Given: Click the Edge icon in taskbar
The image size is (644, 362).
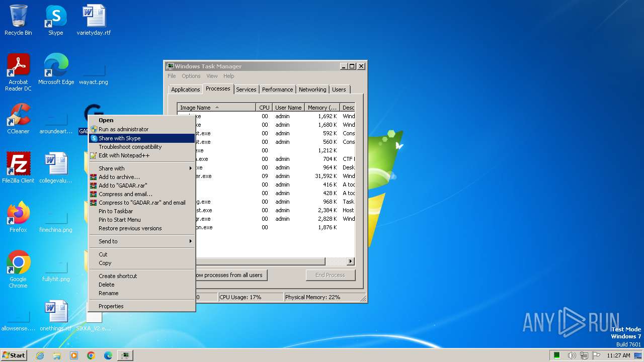Looking at the screenshot, I should (108, 355).
